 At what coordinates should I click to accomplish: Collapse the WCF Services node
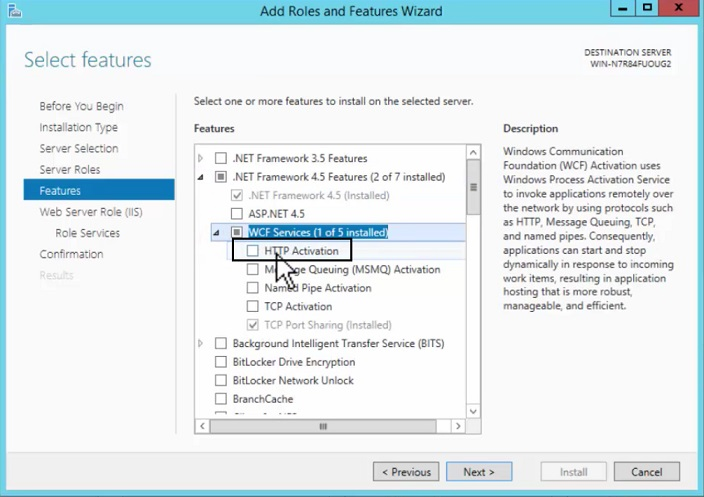(216, 233)
